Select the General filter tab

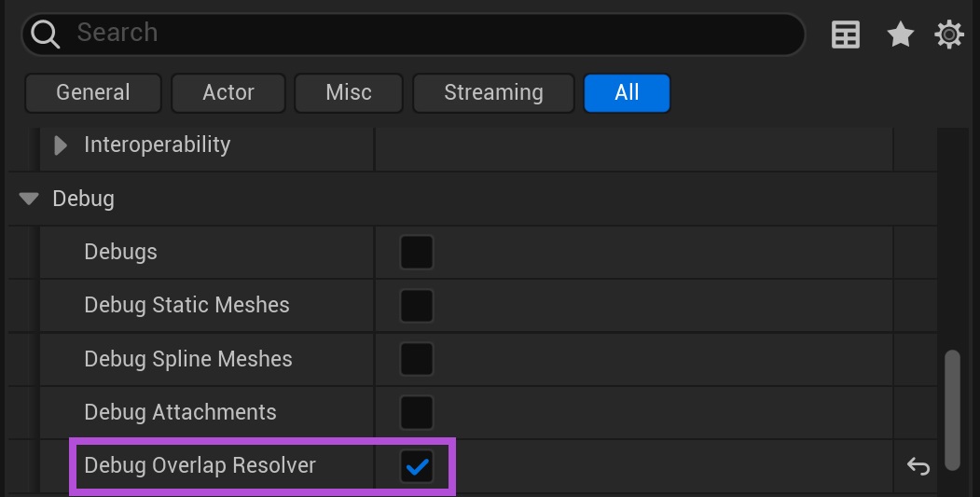[92, 93]
